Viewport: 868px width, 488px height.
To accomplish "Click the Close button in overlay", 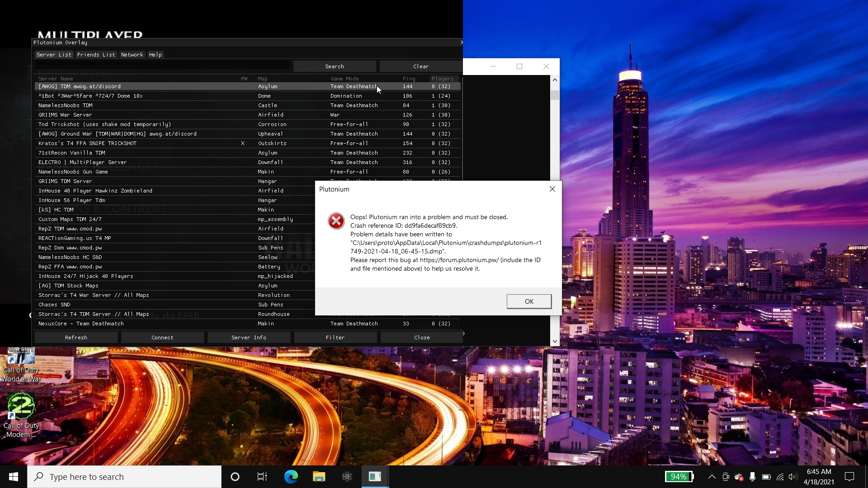I will 422,338.
